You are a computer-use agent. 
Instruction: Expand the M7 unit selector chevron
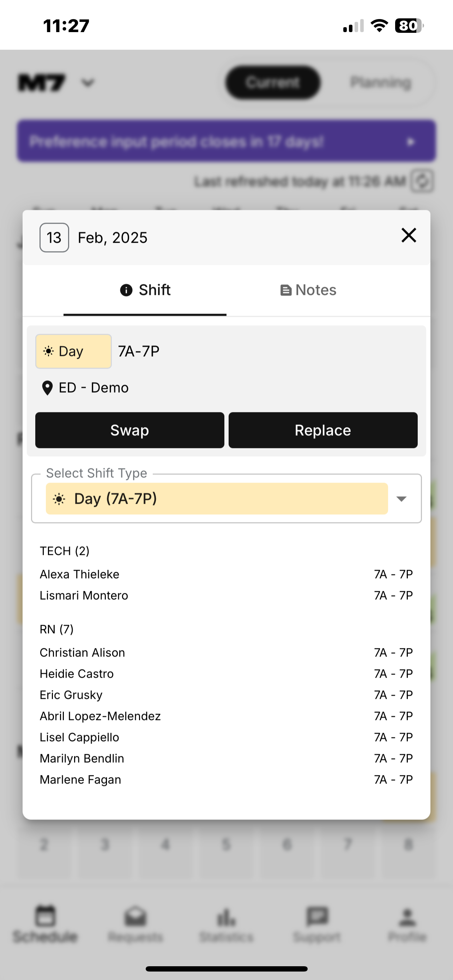tap(88, 83)
